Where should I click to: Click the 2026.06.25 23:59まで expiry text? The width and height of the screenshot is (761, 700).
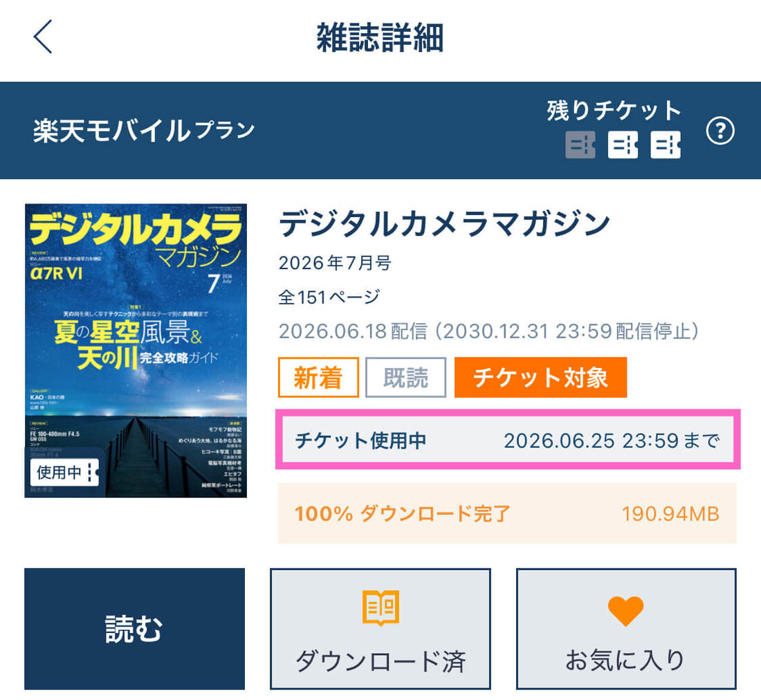612,441
